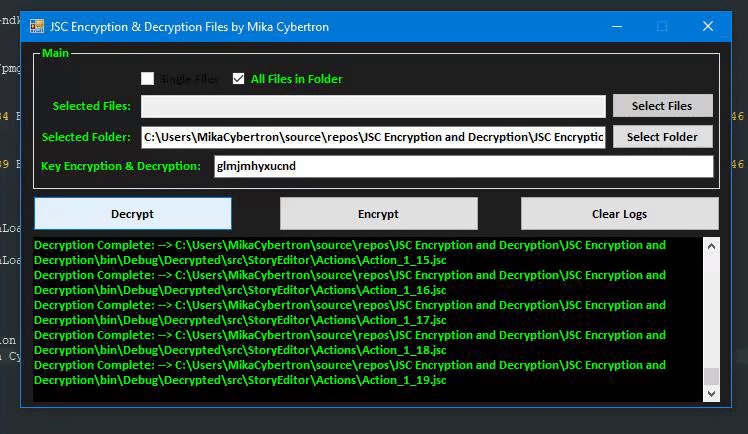Image resolution: width=748 pixels, height=434 pixels.
Task: Uncheck the All Files in Folder checkbox
Action: 239,79
